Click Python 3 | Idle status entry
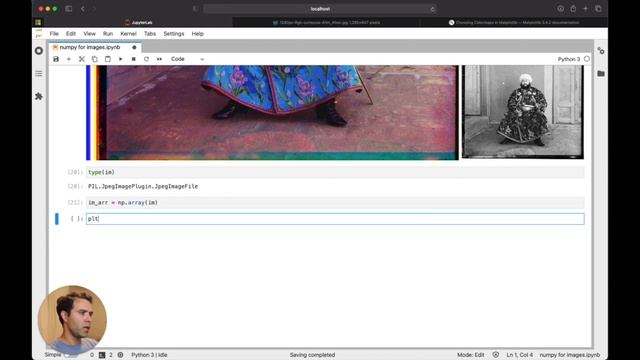 149,355
